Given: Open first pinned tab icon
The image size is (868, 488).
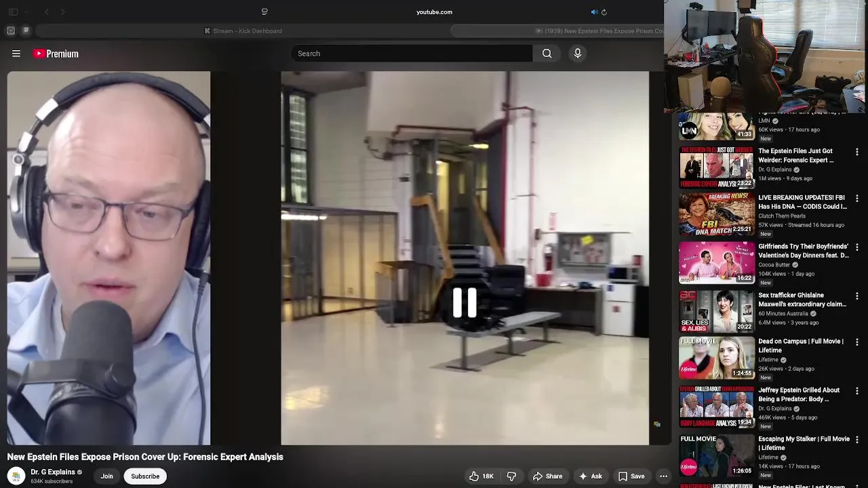Looking at the screenshot, I should [x=11, y=30].
